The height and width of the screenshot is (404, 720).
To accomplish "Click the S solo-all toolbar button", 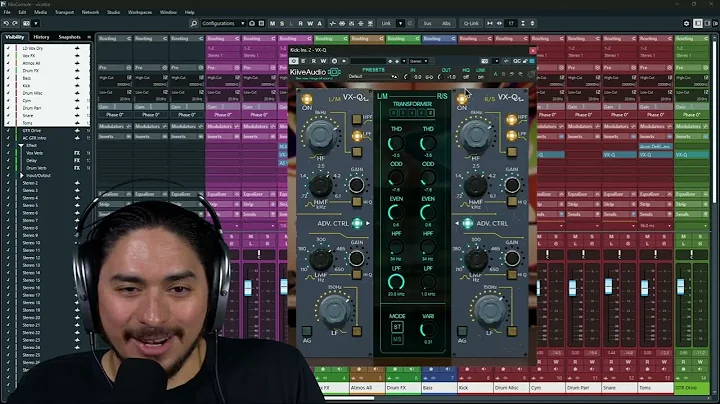I will tap(282, 23).
